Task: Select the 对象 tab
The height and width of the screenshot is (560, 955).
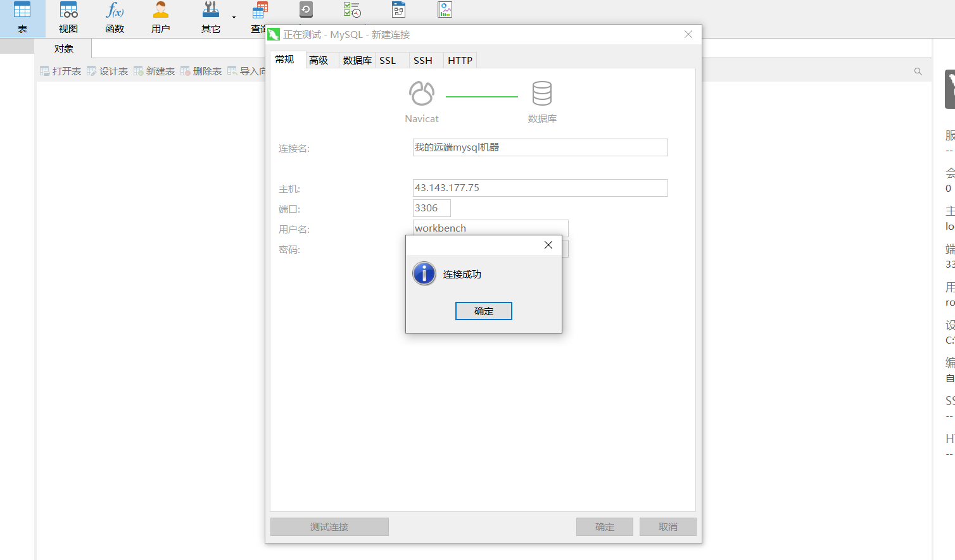Action: [x=63, y=49]
